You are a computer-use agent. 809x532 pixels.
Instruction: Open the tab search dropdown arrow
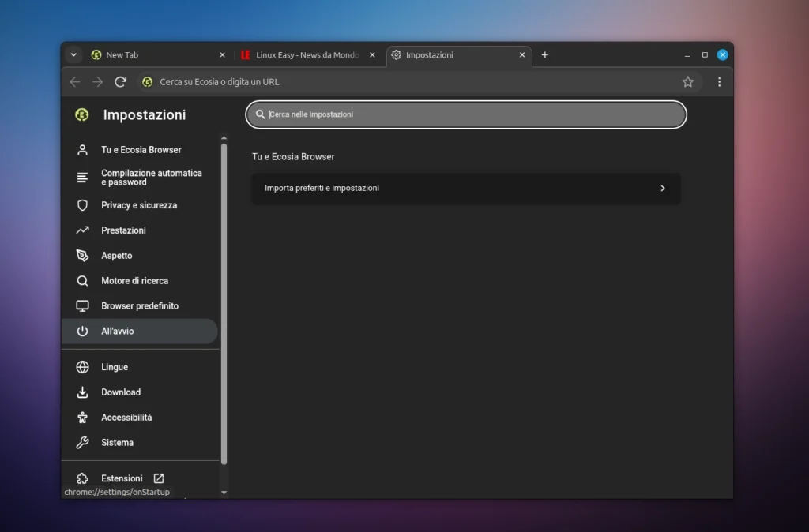73,55
